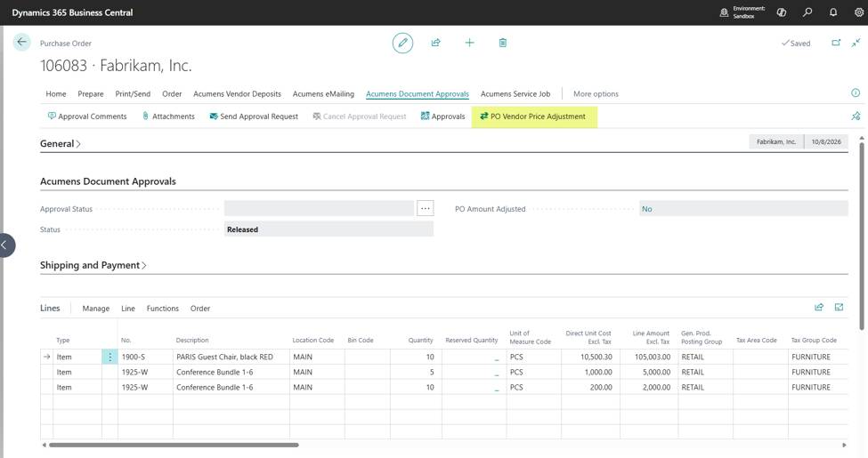Image resolution: width=868 pixels, height=458 pixels.
Task: Open the Print/Send menu tab
Action: coord(133,94)
